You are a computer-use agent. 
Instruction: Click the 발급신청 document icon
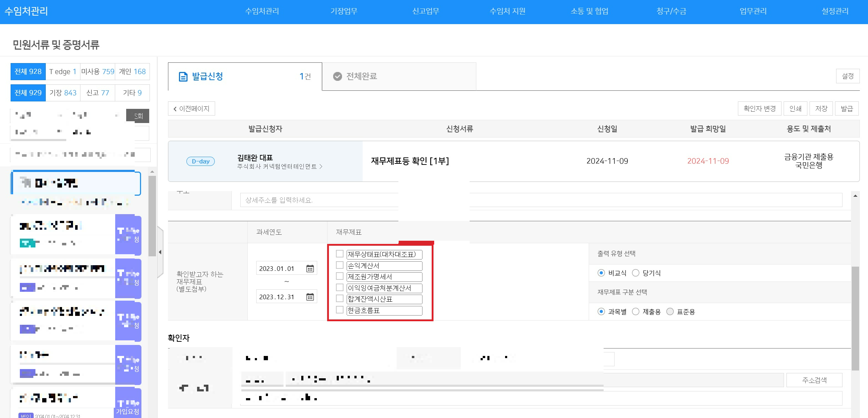point(183,77)
